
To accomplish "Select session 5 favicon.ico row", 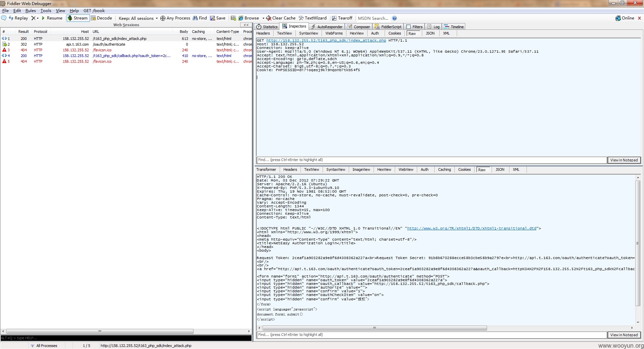I will 126,61.
